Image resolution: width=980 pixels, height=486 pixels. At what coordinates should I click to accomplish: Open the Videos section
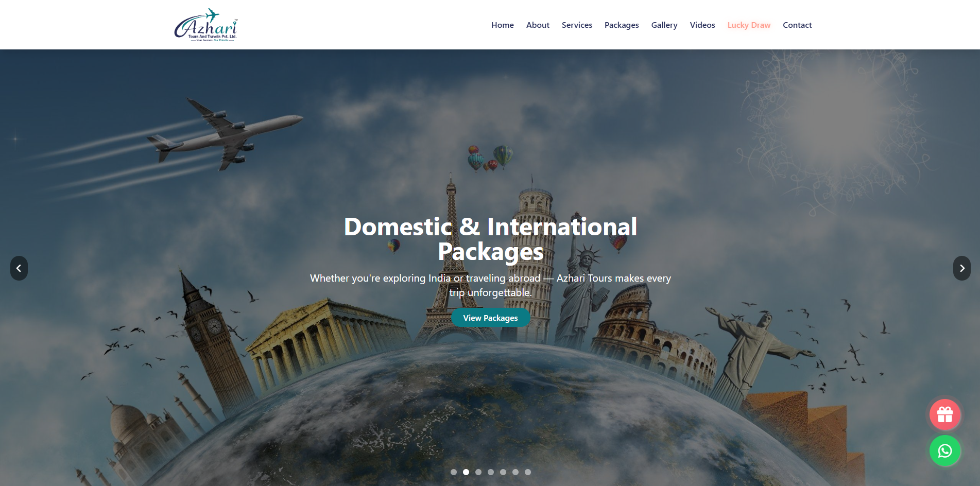tap(702, 25)
